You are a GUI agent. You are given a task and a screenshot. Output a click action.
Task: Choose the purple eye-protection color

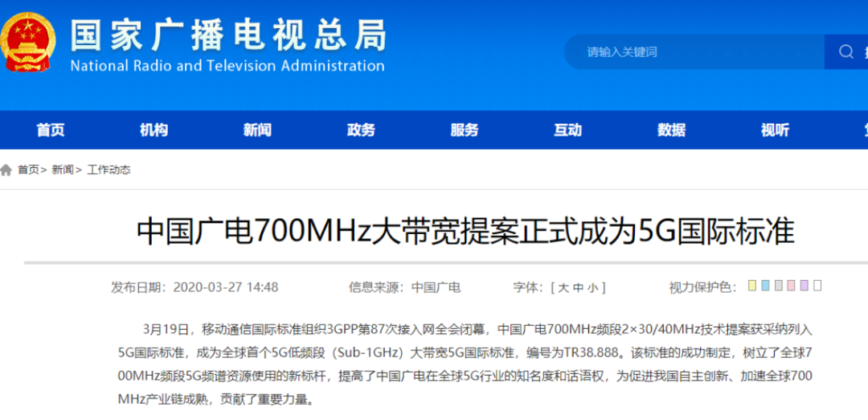pyautogui.click(x=805, y=286)
